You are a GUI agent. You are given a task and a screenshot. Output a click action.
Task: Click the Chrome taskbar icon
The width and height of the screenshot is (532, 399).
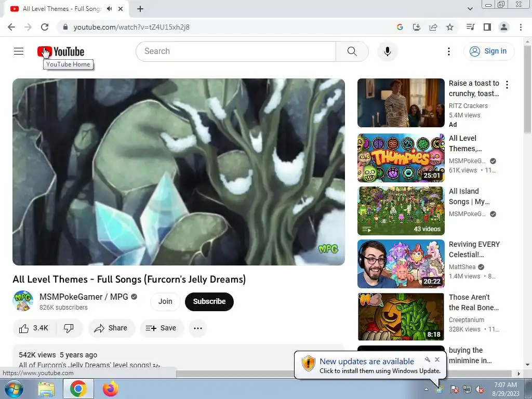[x=78, y=389]
